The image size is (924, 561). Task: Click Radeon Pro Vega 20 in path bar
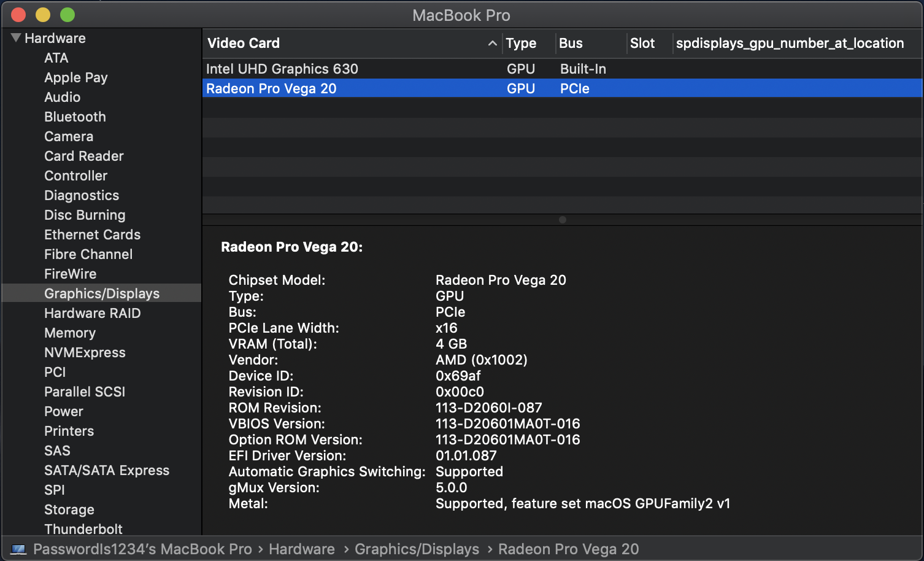569,549
